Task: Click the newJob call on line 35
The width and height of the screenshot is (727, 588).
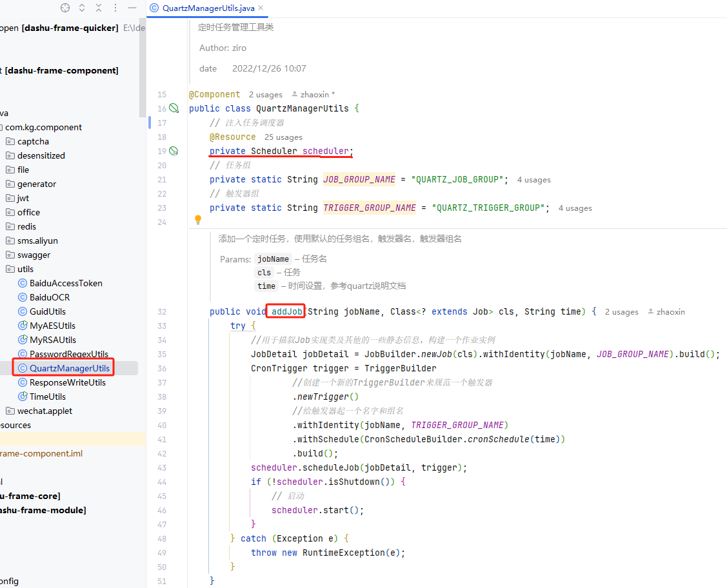Action: point(436,355)
